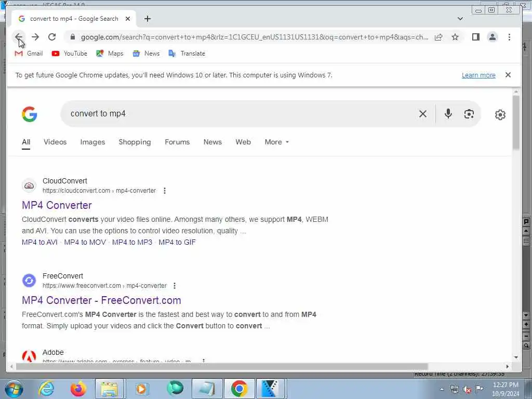
Task: Search by image using the camera lens icon
Action: pos(469,114)
